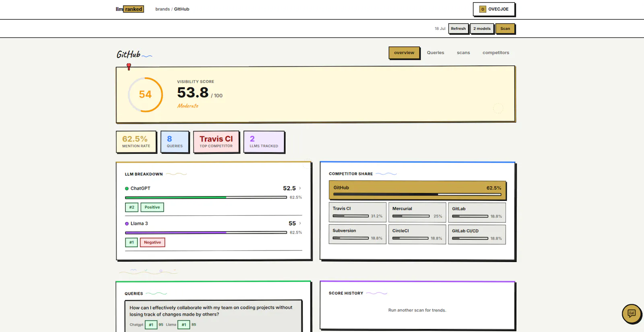This screenshot has width=644, height=332.
Task: Click the 8 Queries stat card
Action: tap(175, 142)
